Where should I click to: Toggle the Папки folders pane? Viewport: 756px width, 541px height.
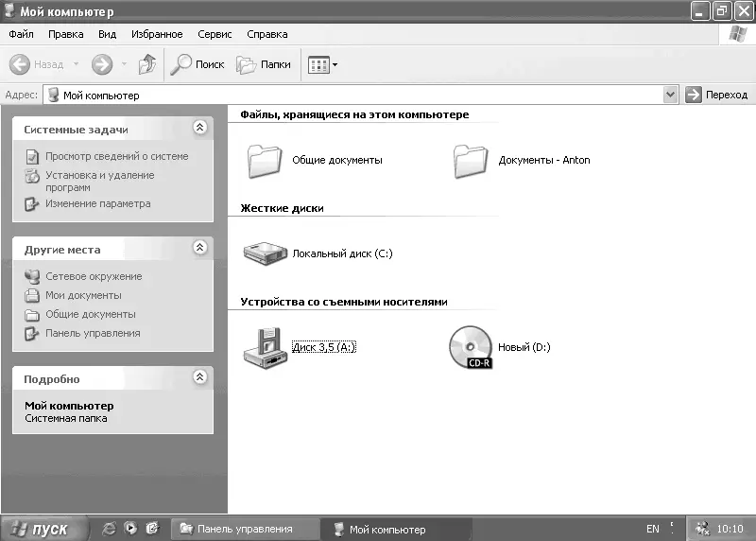click(264, 64)
